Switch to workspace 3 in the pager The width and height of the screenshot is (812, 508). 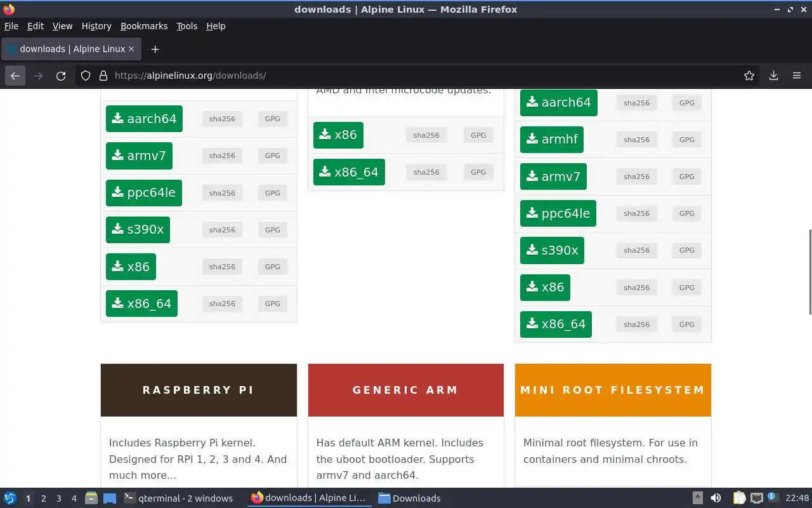[x=58, y=498]
